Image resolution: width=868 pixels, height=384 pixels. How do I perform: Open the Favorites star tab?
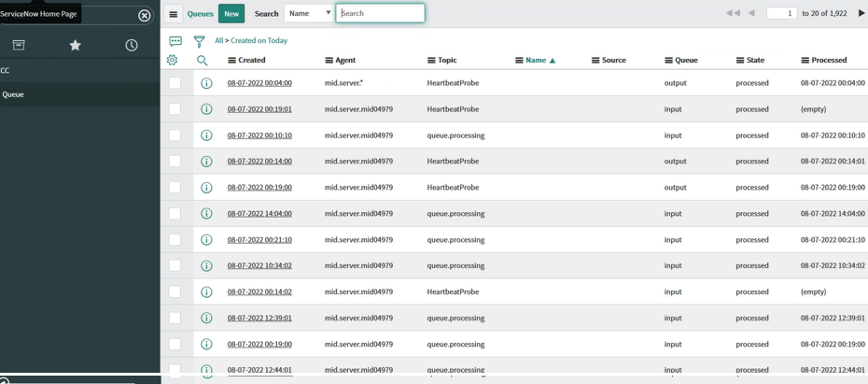click(76, 46)
